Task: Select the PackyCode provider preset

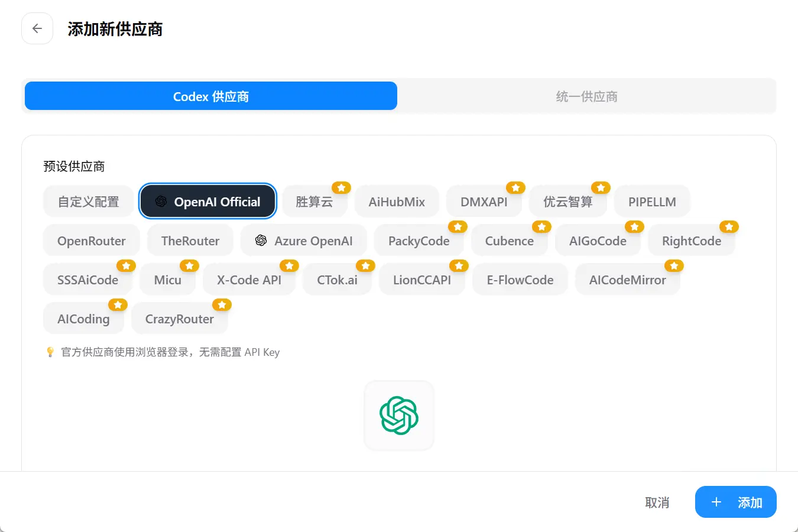Action: pos(419,241)
